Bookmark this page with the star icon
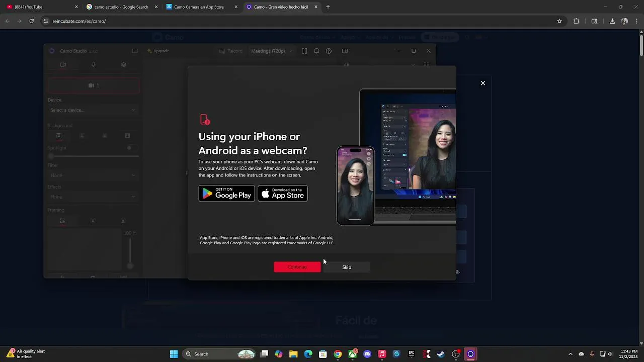The height and width of the screenshot is (362, 644). [x=559, y=21]
